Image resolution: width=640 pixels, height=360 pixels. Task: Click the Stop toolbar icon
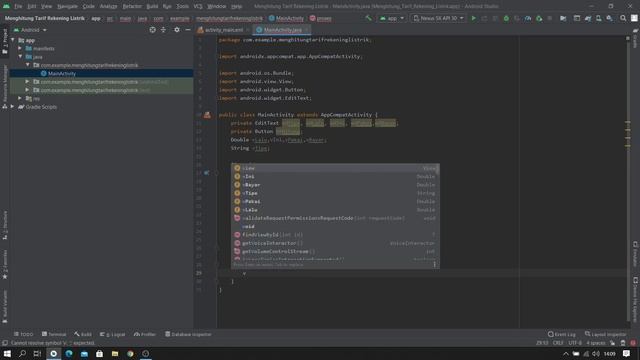550,18
